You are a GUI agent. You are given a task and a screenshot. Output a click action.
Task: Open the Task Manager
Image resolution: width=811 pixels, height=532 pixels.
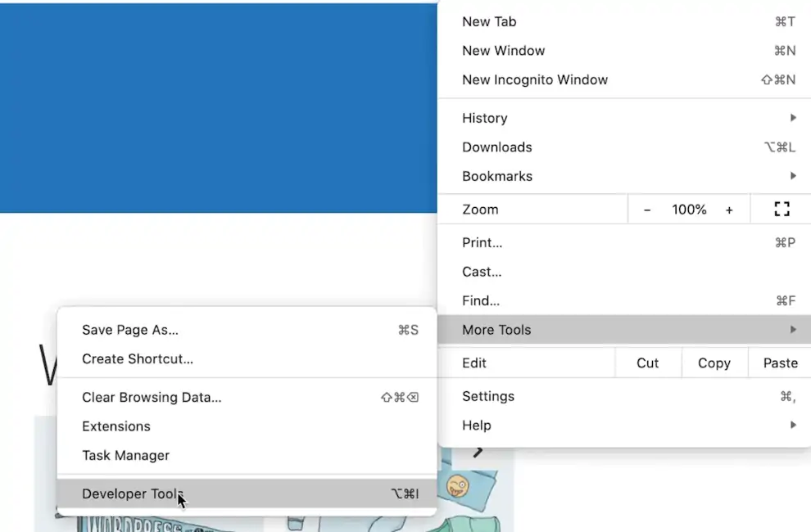[x=125, y=455]
